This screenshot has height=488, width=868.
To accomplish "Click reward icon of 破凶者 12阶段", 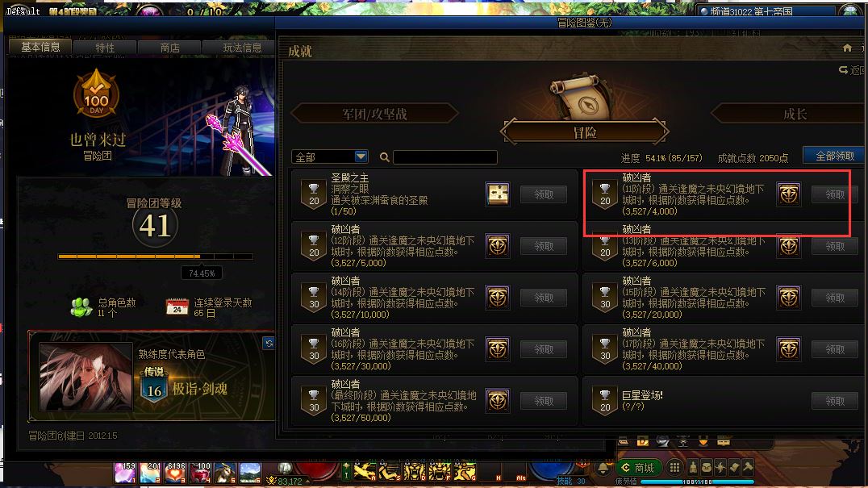I will click(x=497, y=246).
